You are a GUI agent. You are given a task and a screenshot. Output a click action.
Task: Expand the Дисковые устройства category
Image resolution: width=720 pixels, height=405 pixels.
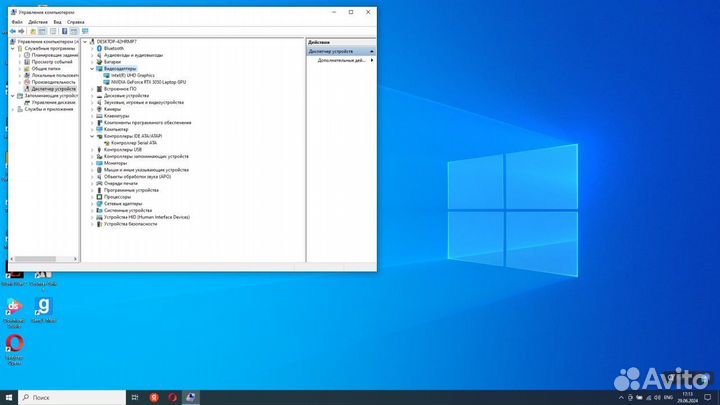point(92,96)
